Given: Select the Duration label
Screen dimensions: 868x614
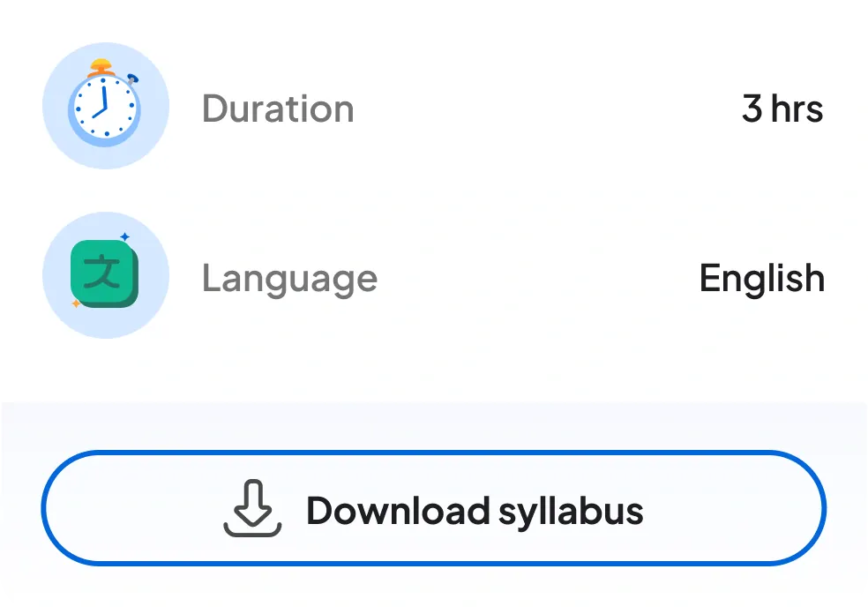Looking at the screenshot, I should pyautogui.click(x=278, y=109).
